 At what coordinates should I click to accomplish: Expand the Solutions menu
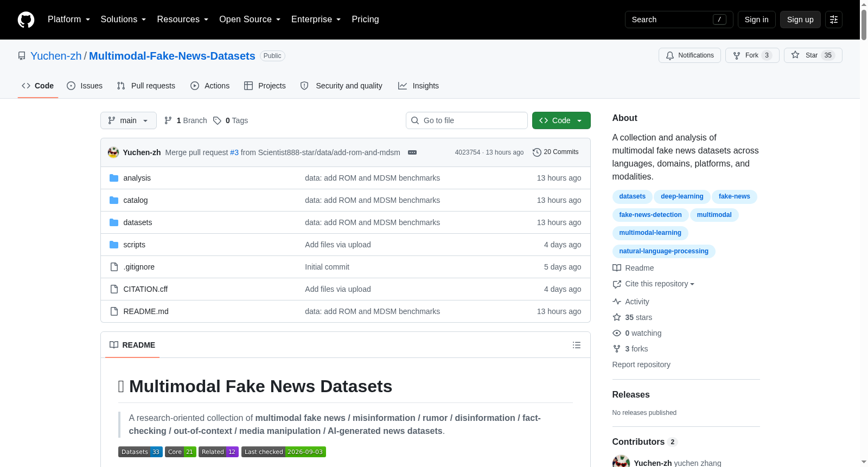(x=123, y=20)
